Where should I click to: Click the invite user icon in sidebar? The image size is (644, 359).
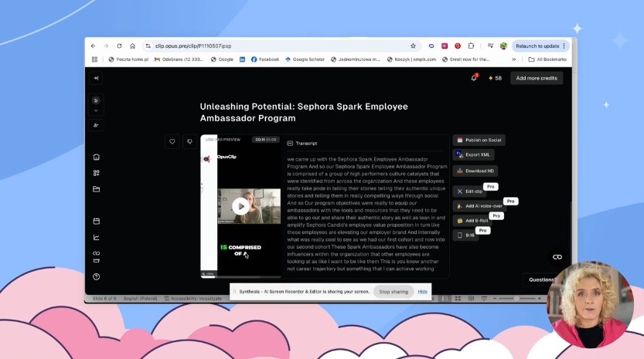click(96, 125)
